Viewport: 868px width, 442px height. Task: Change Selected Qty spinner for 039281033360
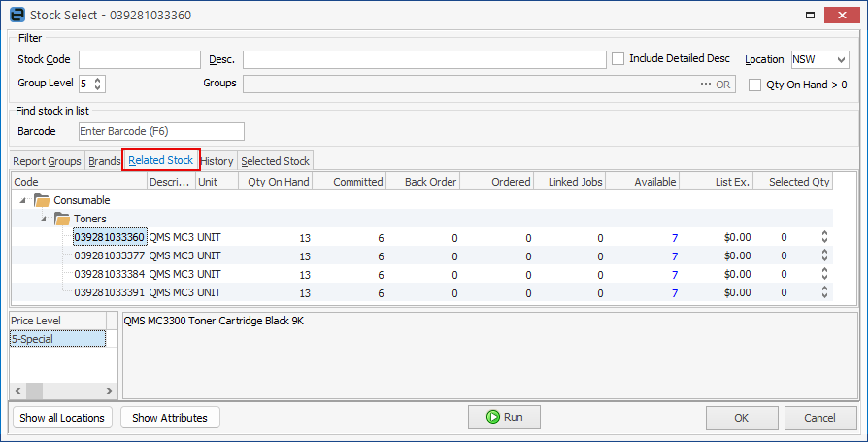[824, 238]
